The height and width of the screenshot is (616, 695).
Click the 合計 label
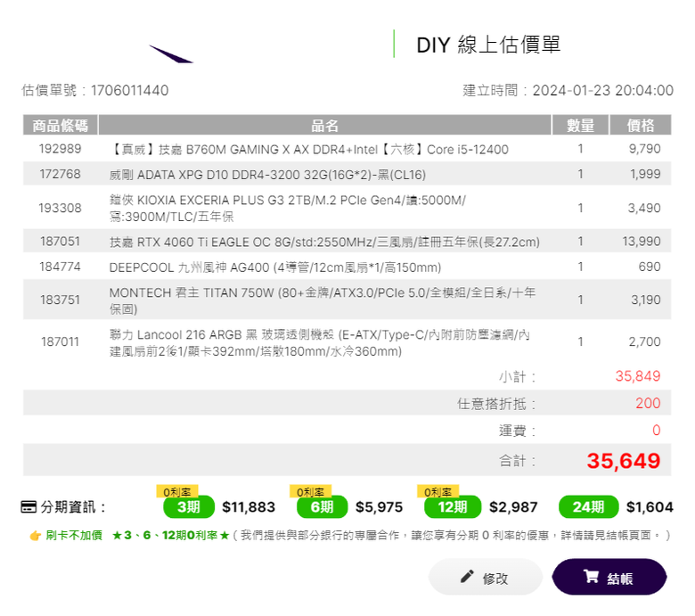(x=518, y=461)
